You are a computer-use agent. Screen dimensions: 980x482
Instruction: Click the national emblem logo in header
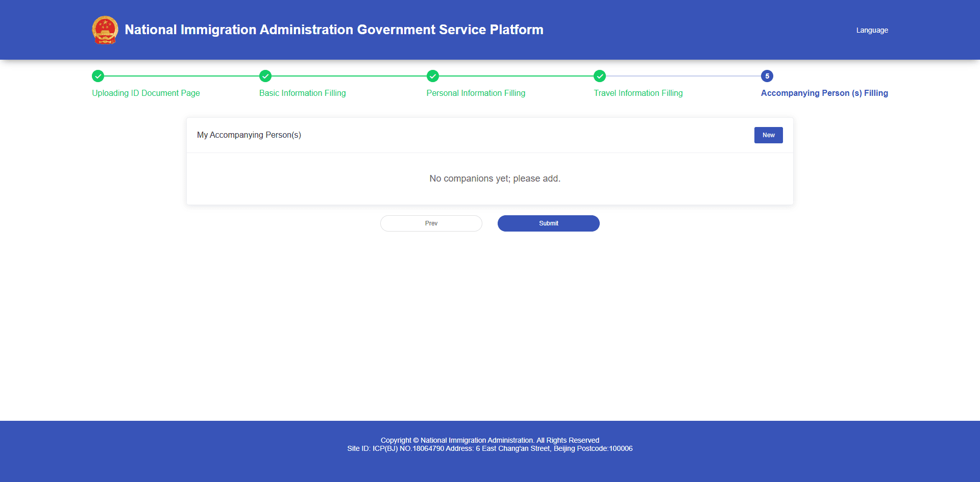click(x=105, y=30)
